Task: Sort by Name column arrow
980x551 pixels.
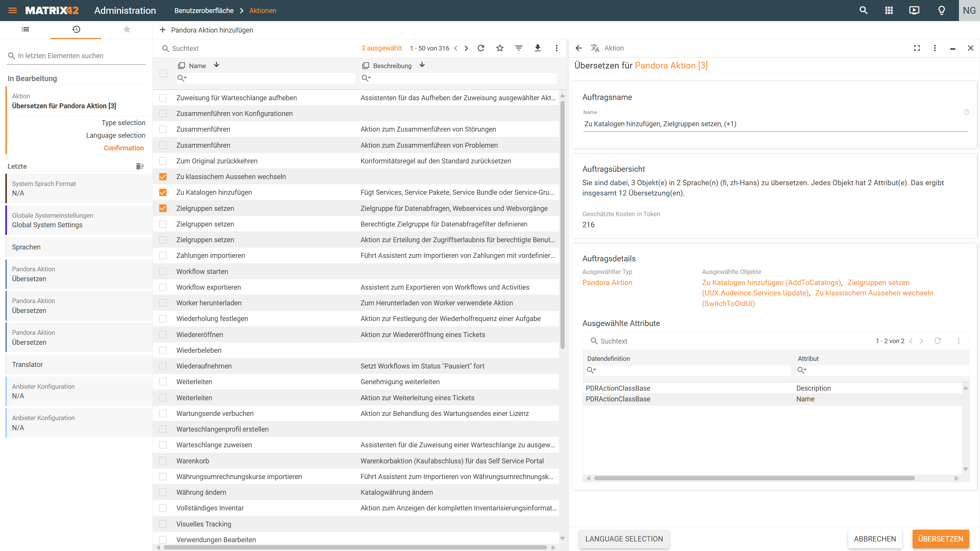Action: click(x=217, y=65)
